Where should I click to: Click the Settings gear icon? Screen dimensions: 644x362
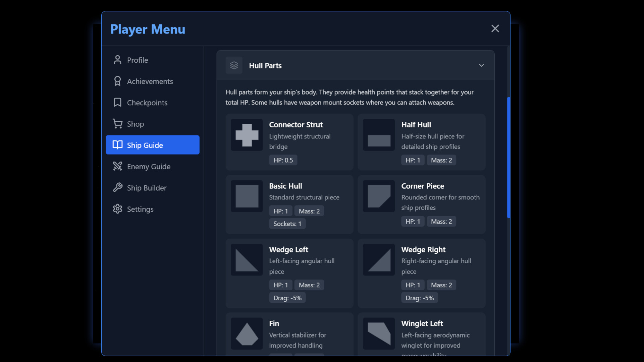point(117,209)
